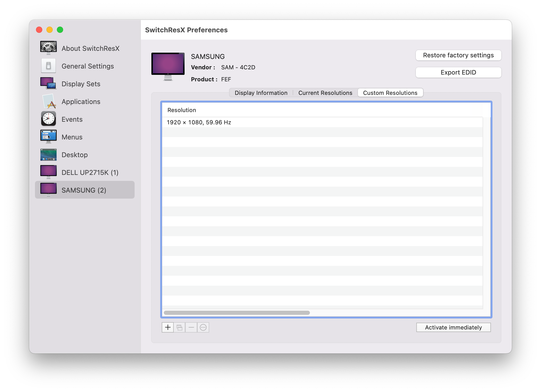
Task: Export the display EDID
Action: 458,72
